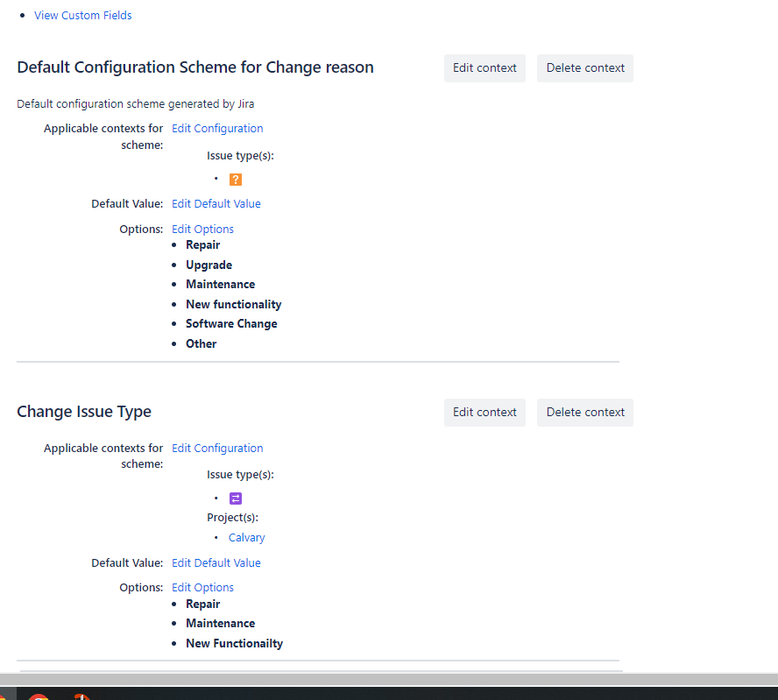Click the purple change issue type icon

click(236, 498)
